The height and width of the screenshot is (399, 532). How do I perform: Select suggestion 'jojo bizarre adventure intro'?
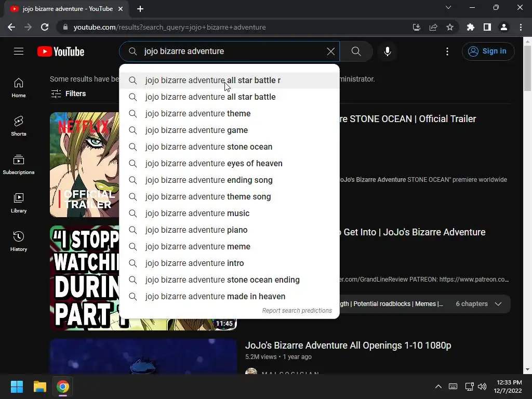coord(229,263)
